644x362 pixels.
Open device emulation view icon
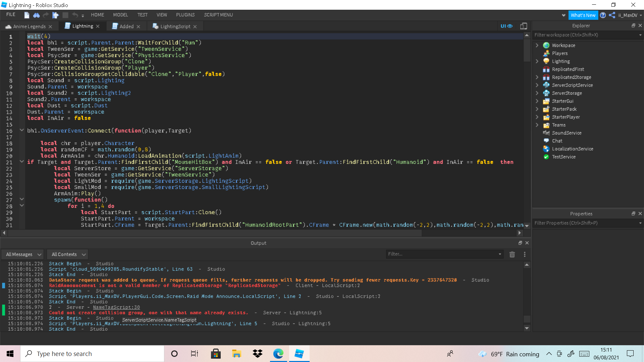[524, 26]
